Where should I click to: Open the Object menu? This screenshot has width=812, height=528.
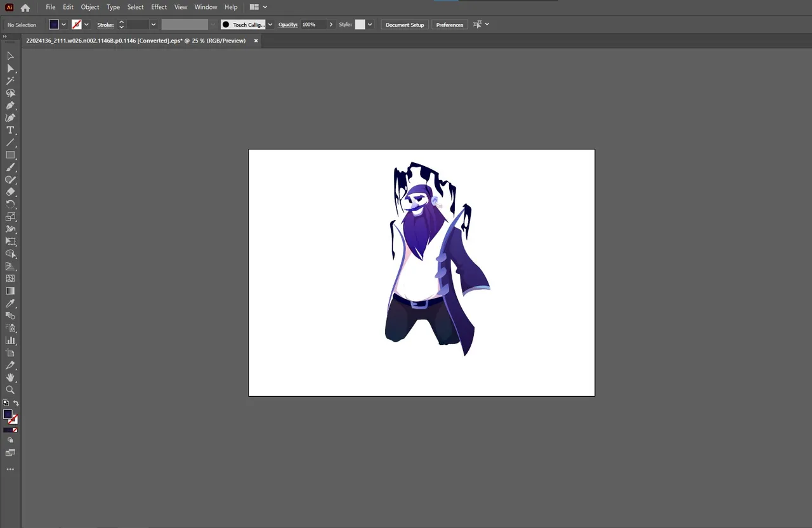90,7
